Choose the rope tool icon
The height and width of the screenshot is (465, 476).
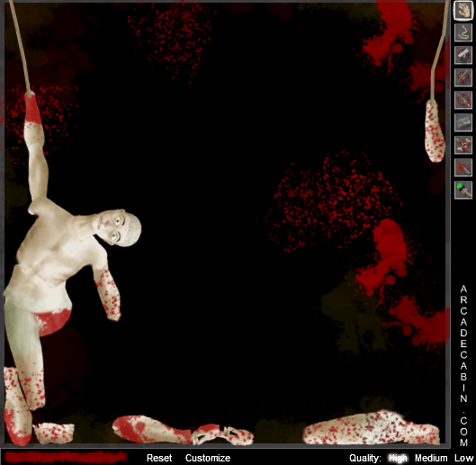pyautogui.click(x=463, y=32)
